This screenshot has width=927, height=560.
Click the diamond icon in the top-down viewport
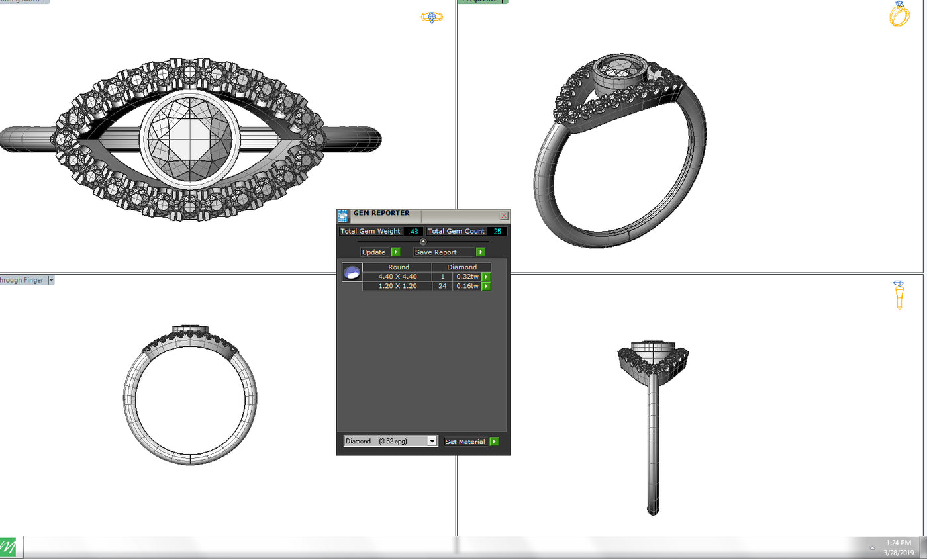coord(432,18)
